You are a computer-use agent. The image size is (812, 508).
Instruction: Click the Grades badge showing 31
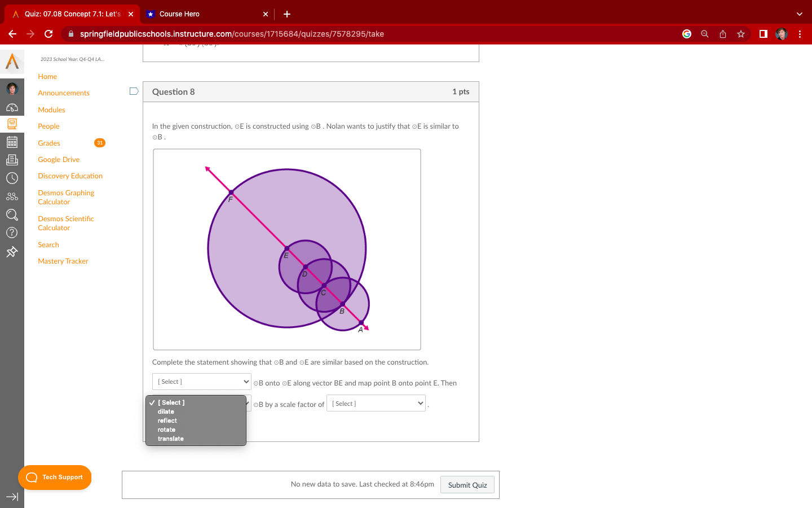click(x=100, y=143)
